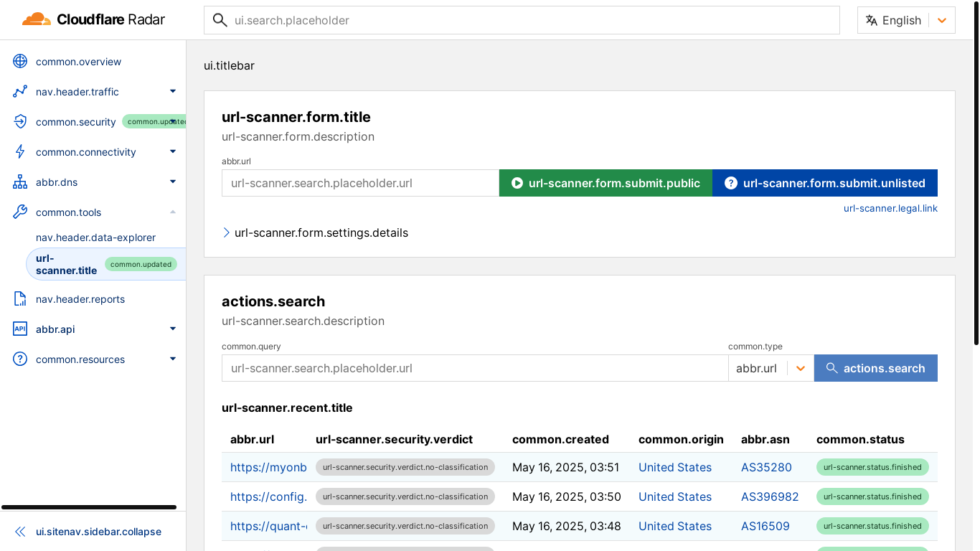Click the shield icon for common.security
The width and height of the screenshot is (980, 551).
click(x=20, y=122)
